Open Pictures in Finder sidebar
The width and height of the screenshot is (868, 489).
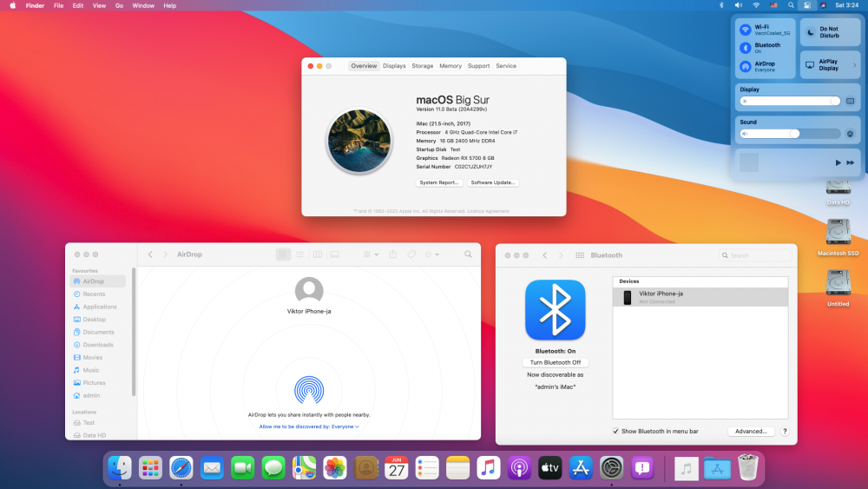pos(94,383)
